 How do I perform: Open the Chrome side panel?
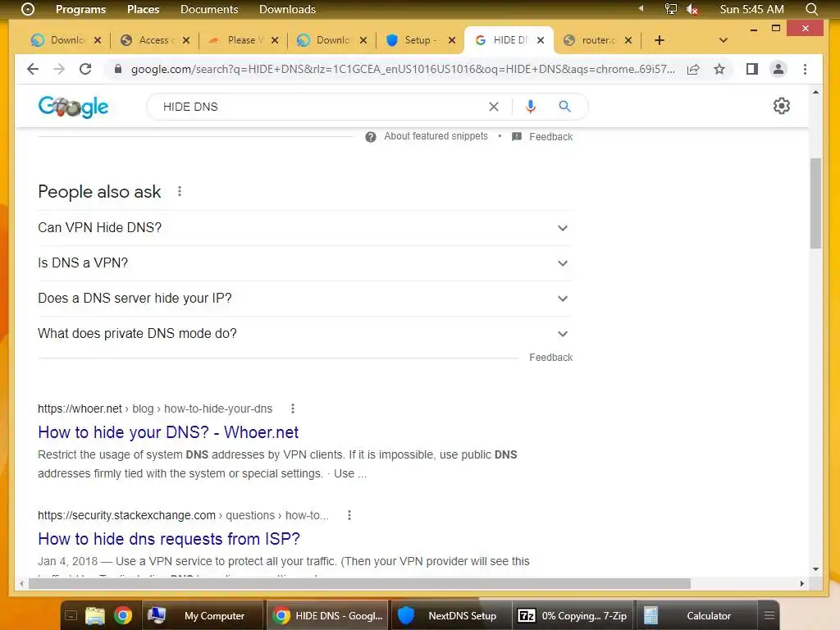[x=752, y=69]
